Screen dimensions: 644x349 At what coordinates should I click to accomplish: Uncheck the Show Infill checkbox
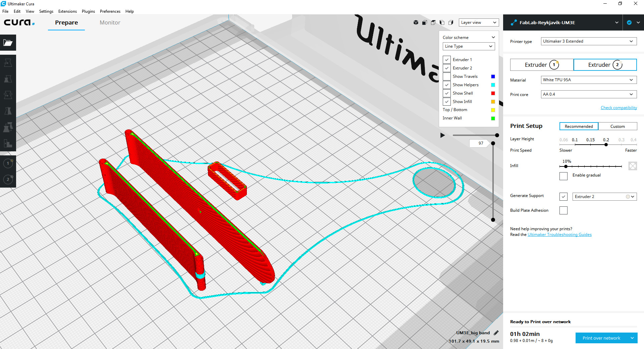click(x=447, y=102)
